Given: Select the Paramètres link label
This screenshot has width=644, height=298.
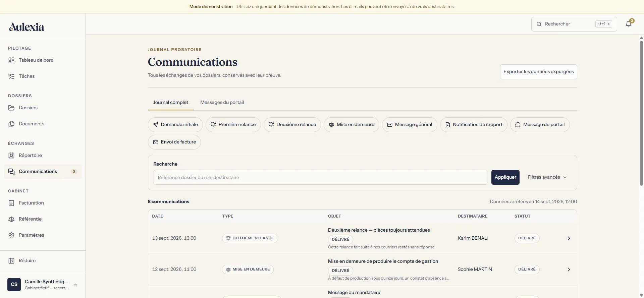Looking at the screenshot, I should (32, 235).
